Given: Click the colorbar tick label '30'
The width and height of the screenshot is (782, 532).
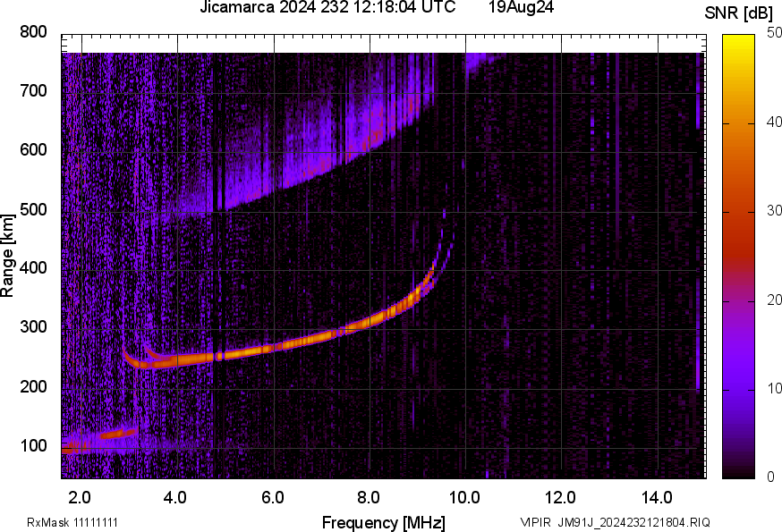Looking at the screenshot, I should (775, 210).
